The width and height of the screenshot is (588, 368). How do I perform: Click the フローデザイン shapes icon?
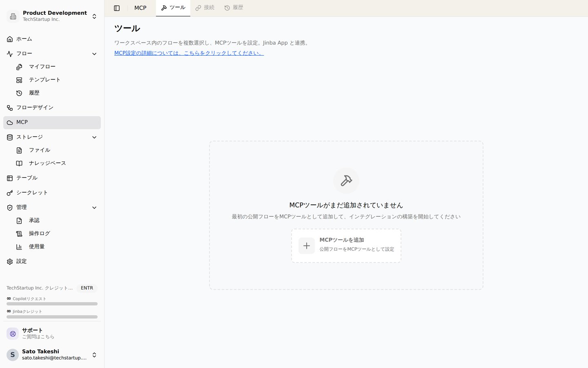point(10,108)
